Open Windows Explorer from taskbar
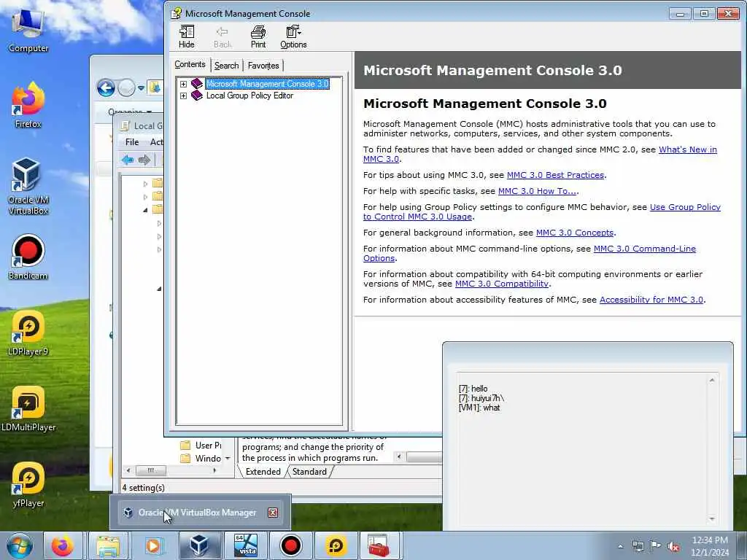This screenshot has width=747, height=560. 108,545
